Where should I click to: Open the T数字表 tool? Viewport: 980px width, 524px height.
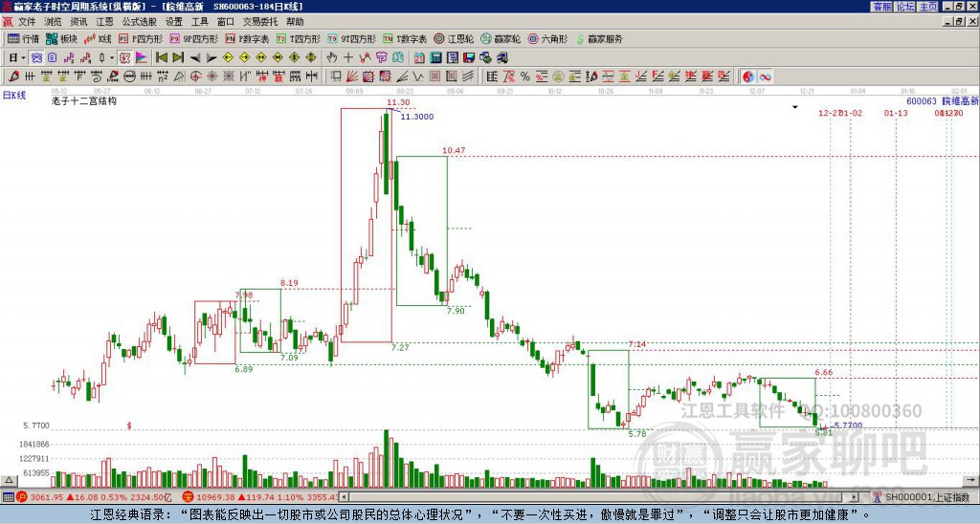tap(405, 38)
